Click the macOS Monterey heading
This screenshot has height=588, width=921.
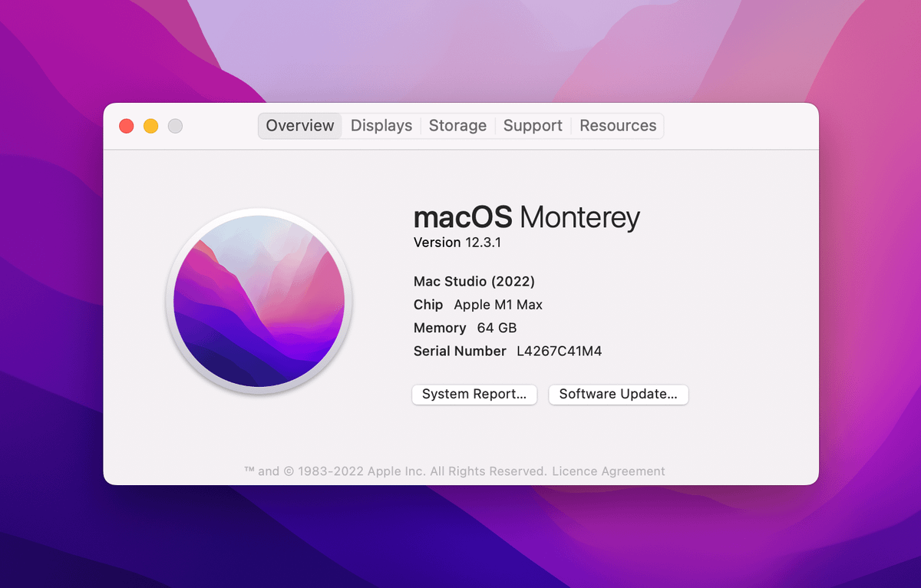pyautogui.click(x=527, y=218)
